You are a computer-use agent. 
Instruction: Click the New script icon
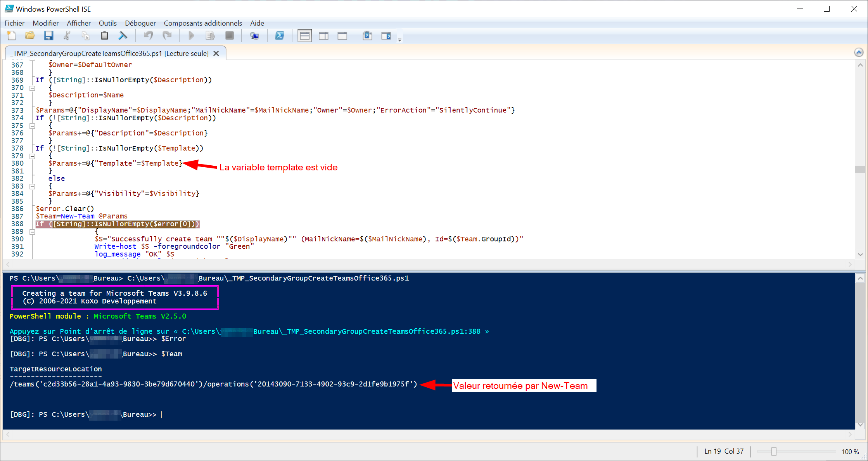[11, 36]
